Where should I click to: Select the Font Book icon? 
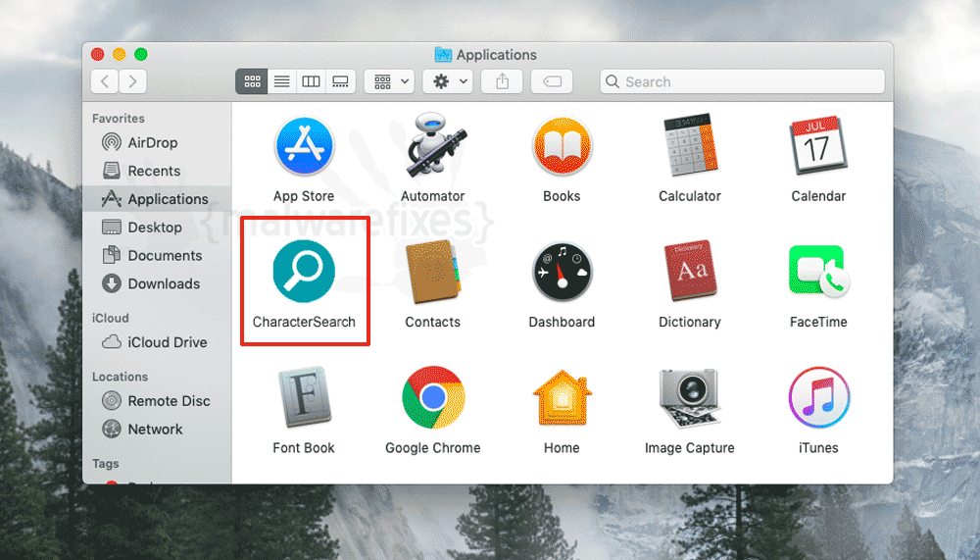(304, 396)
